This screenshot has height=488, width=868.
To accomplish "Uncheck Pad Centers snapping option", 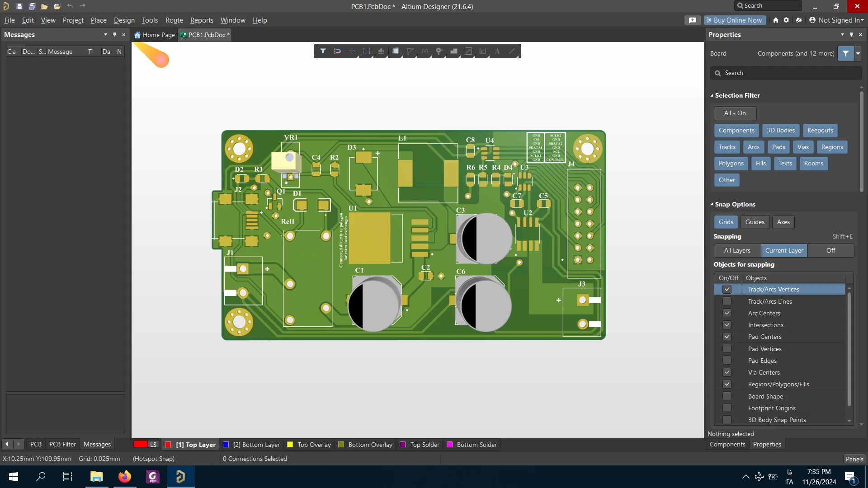I will [x=727, y=337].
